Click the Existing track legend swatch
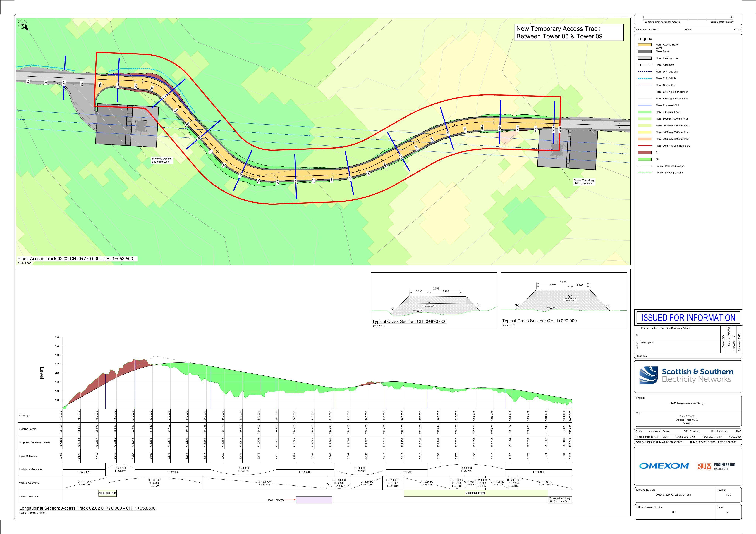This screenshot has height=534, width=756. coord(644,58)
